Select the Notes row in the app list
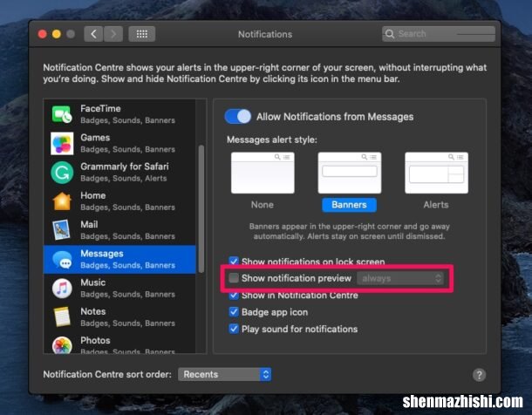The width and height of the screenshot is (532, 415). point(119,317)
